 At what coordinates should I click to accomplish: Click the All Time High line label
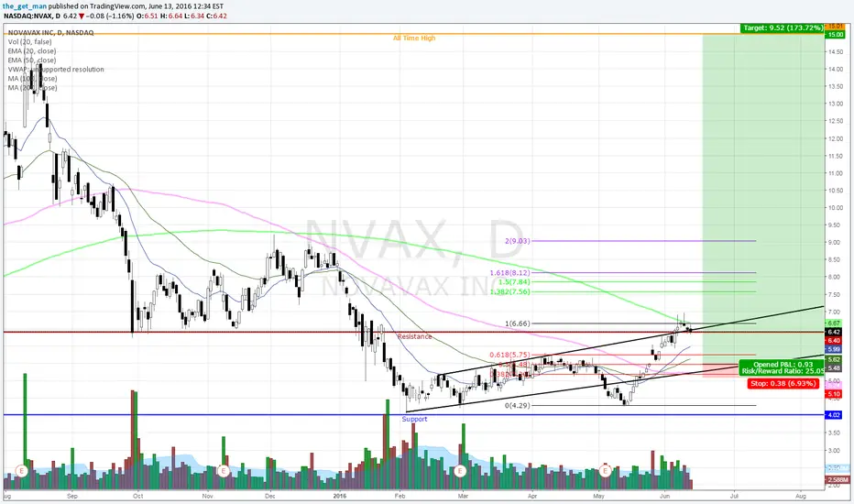414,38
